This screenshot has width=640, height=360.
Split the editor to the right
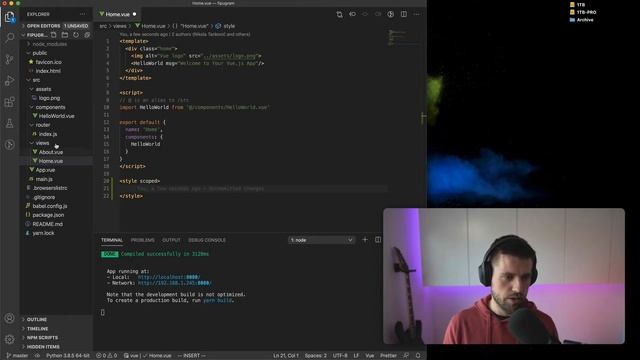tap(404, 14)
